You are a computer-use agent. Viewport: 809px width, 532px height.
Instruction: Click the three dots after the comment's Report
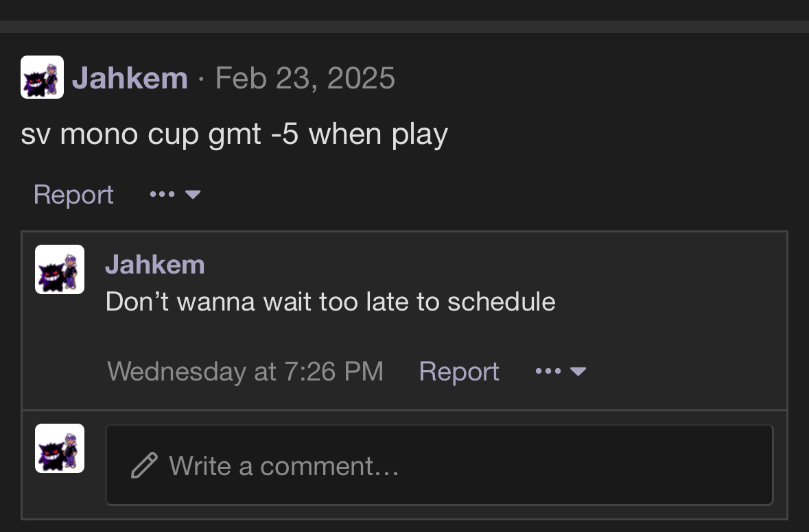point(548,372)
